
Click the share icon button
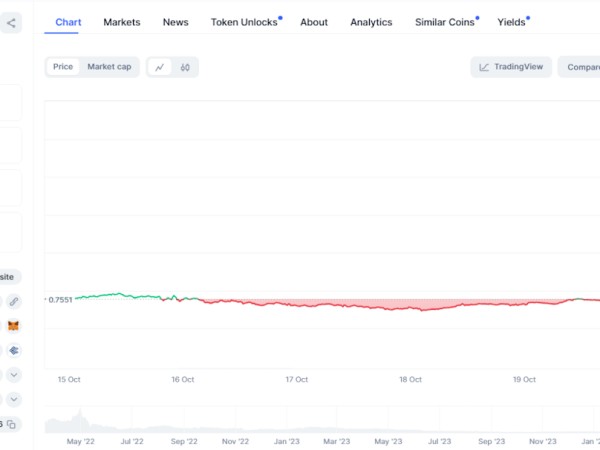[11, 23]
